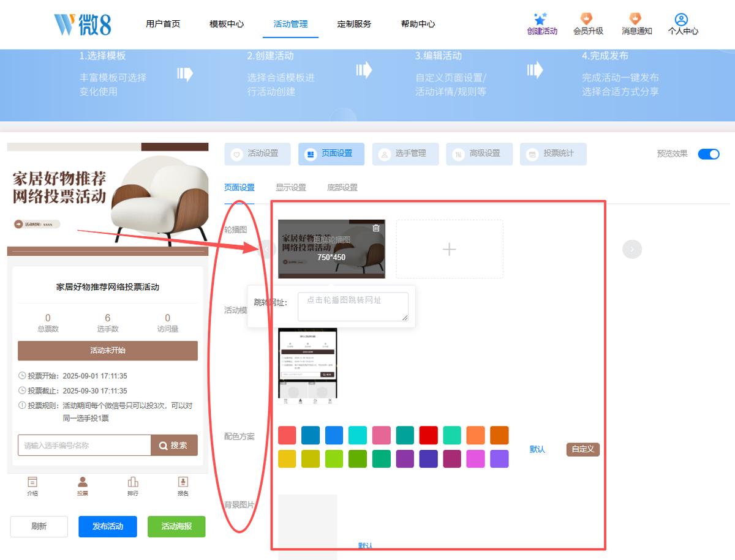Delete the carousel image with trash icon
735x560 pixels.
(x=376, y=228)
